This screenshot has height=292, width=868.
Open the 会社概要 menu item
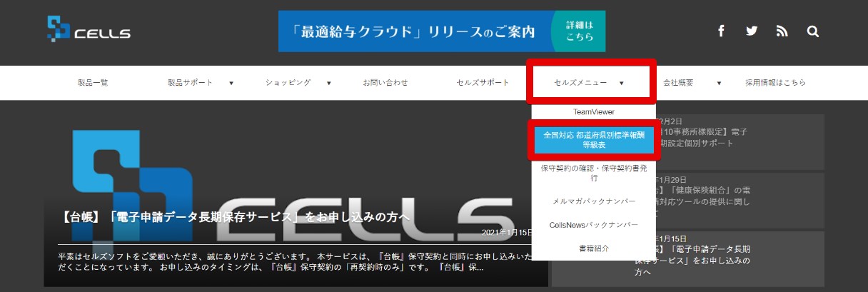pos(678,83)
